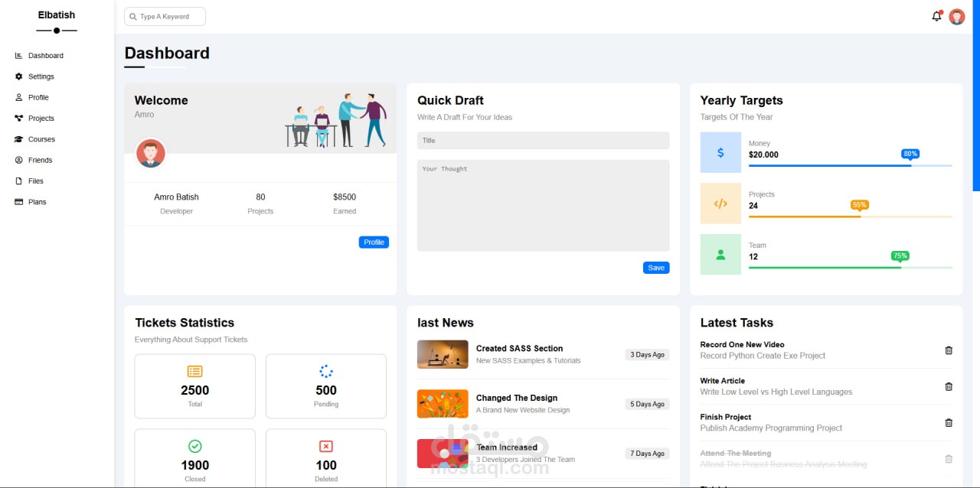Viewport: 980px width, 488px height.
Task: Click the Plans icon in the sidebar
Action: coord(18,201)
